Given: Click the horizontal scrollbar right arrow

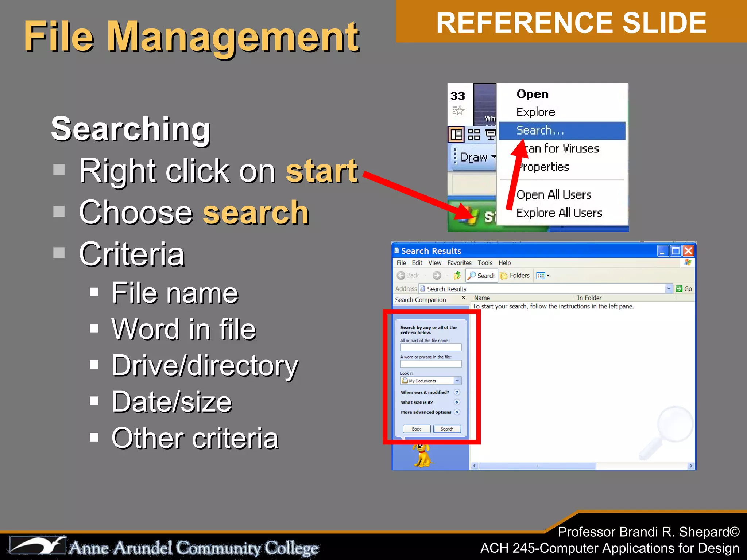Looking at the screenshot, I should pos(691,466).
